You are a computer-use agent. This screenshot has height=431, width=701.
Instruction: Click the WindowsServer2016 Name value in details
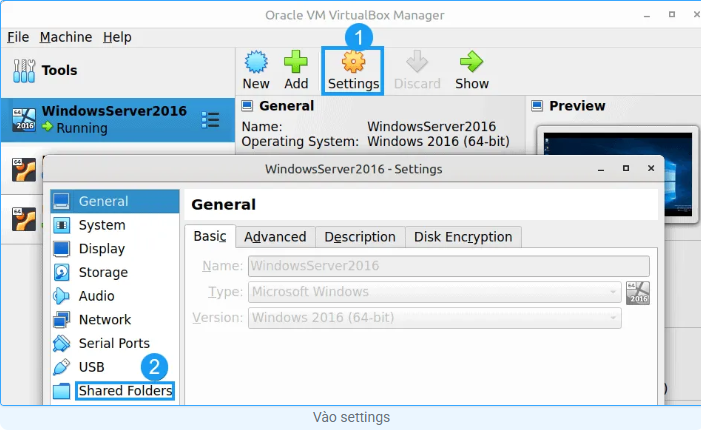(x=431, y=127)
